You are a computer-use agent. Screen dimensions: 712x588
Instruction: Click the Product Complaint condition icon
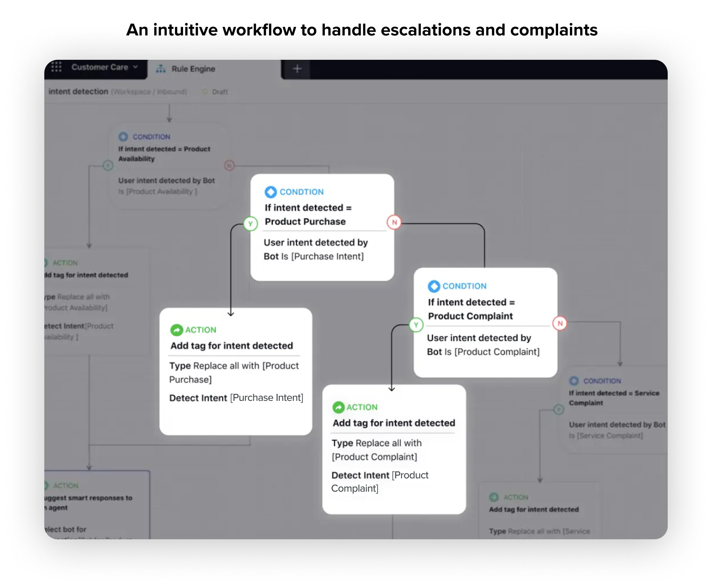pyautogui.click(x=434, y=286)
